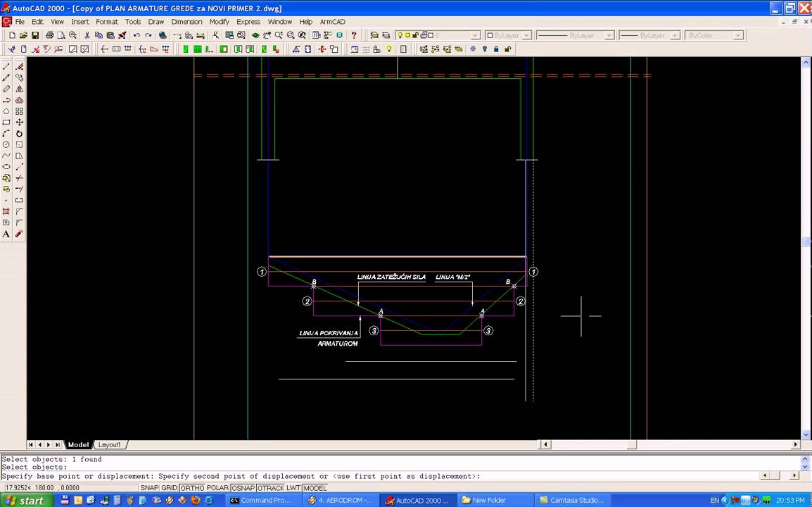
Task: Select the Trim modify tool
Action: (x=19, y=178)
